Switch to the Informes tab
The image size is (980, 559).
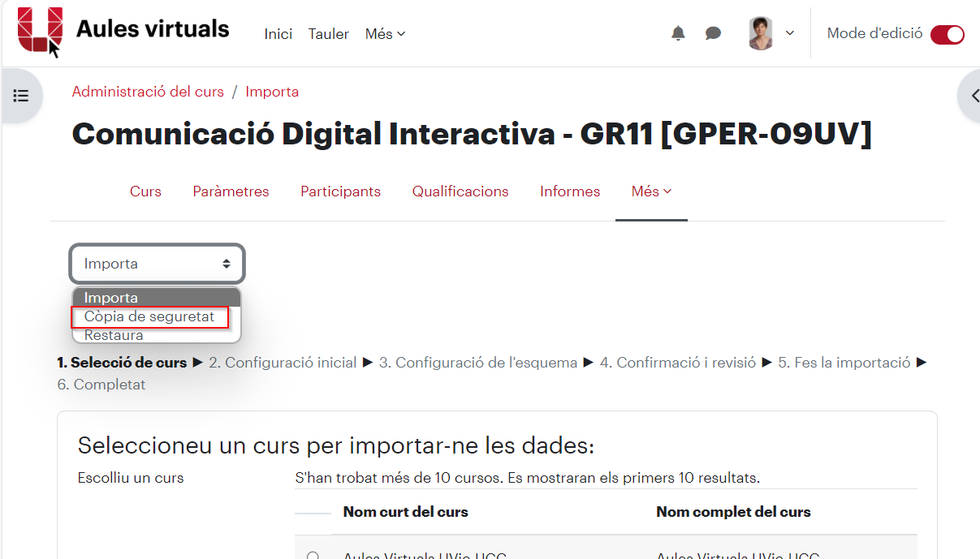570,191
